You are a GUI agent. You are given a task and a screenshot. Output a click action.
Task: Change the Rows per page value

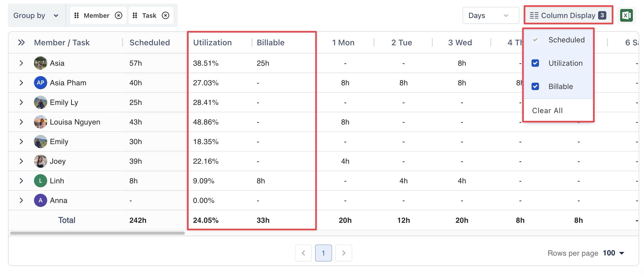613,253
